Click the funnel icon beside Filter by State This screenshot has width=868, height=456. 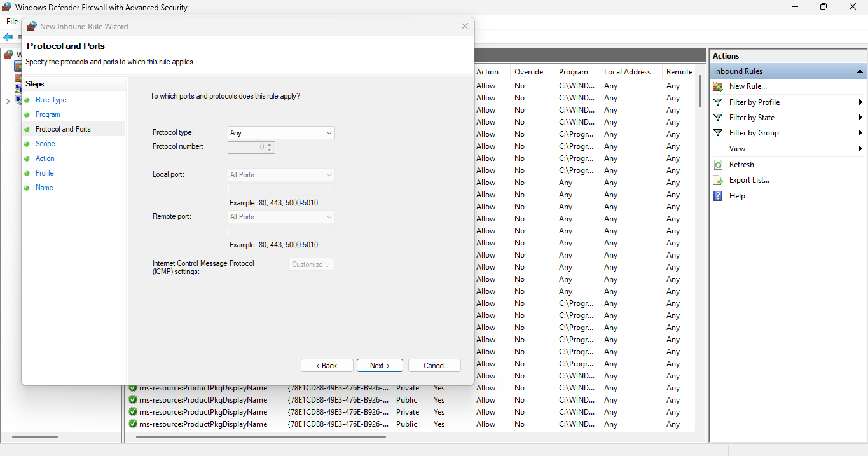(718, 117)
